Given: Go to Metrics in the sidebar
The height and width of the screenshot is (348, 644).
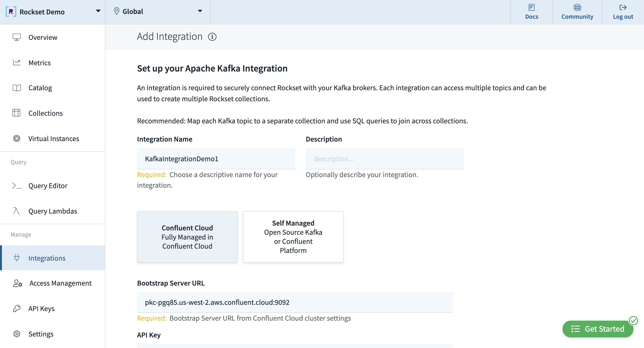Looking at the screenshot, I should 40,63.
